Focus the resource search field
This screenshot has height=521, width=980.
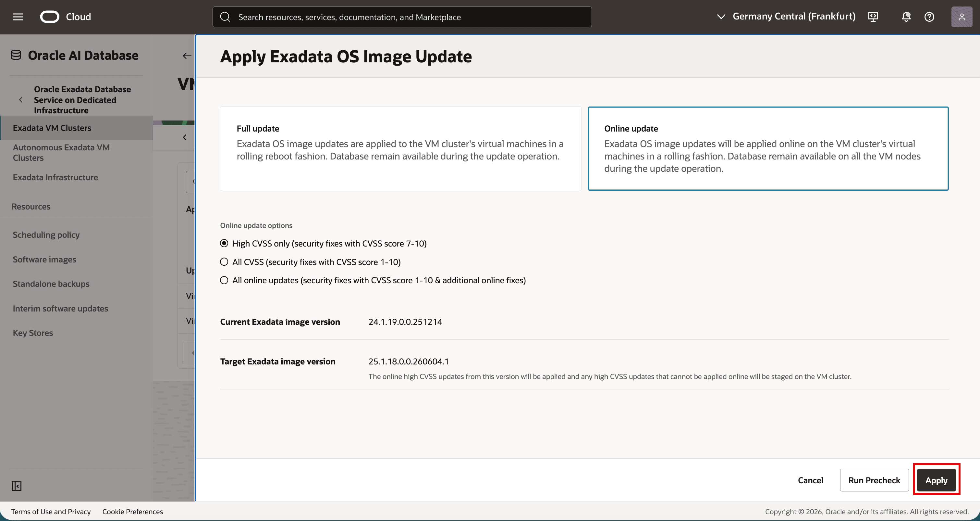[402, 17]
